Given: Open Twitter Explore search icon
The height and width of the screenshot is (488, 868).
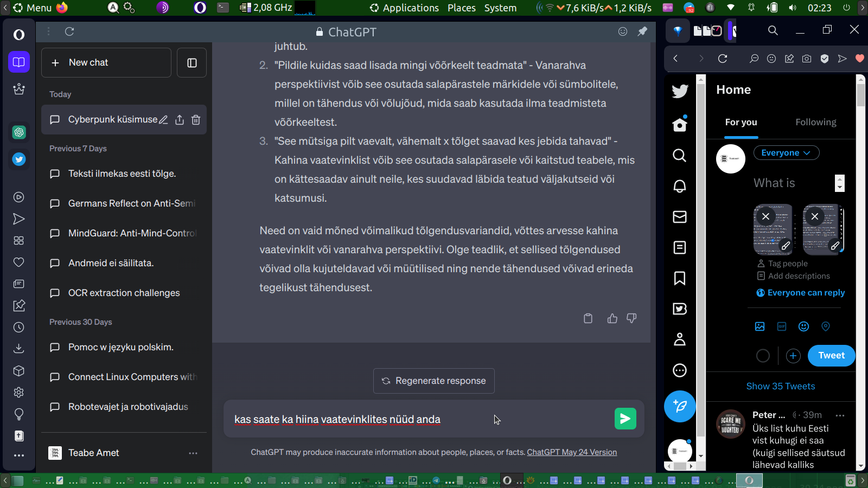Looking at the screenshot, I should tap(680, 156).
